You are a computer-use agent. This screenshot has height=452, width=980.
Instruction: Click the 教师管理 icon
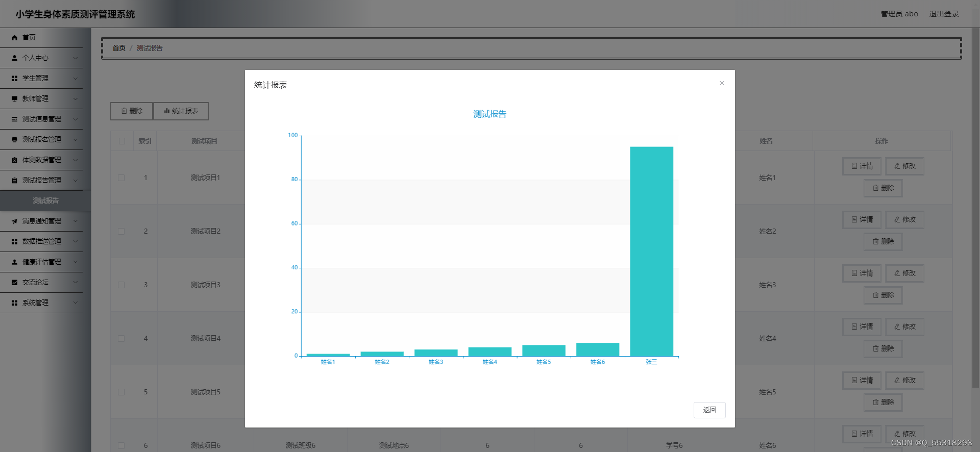coord(14,99)
